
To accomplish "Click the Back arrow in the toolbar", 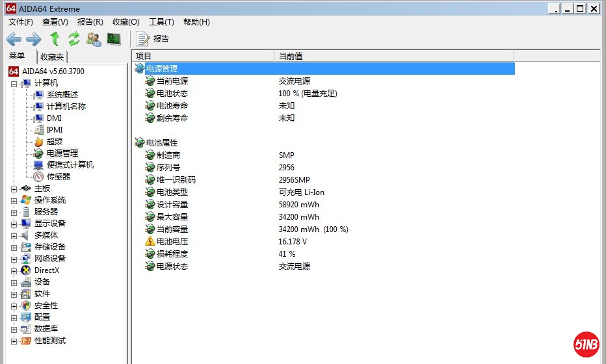I will click(x=14, y=39).
